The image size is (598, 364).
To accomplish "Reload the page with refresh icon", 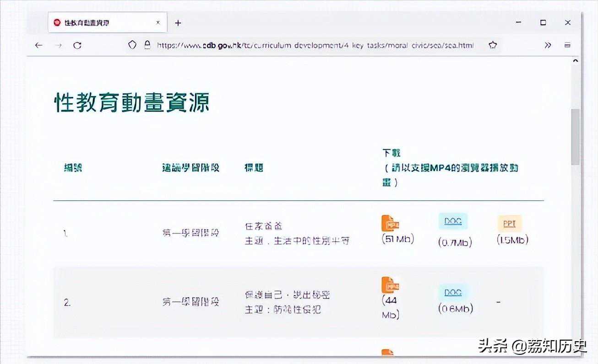I will (77, 45).
